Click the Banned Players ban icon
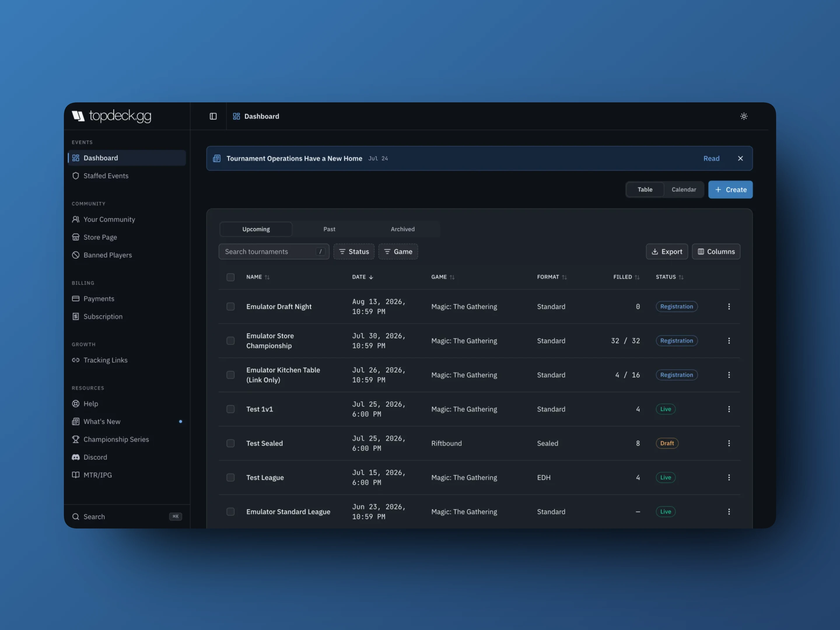 coord(76,255)
